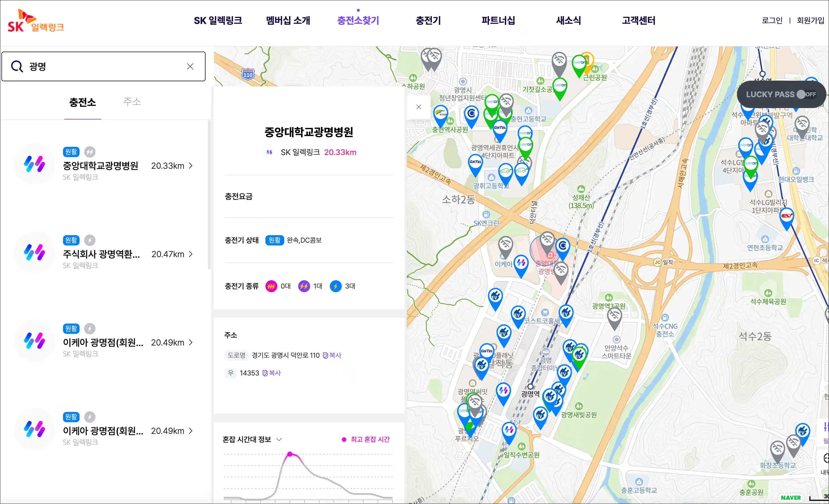Click the 원활 badge on 주식회사 광명역환 row
The image size is (829, 504).
[71, 240]
